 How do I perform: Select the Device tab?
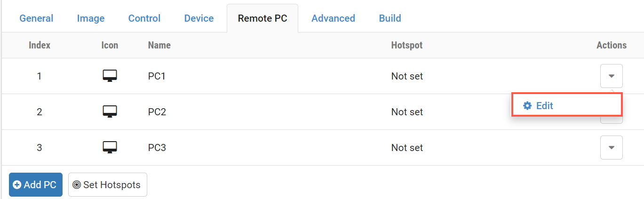(x=199, y=18)
